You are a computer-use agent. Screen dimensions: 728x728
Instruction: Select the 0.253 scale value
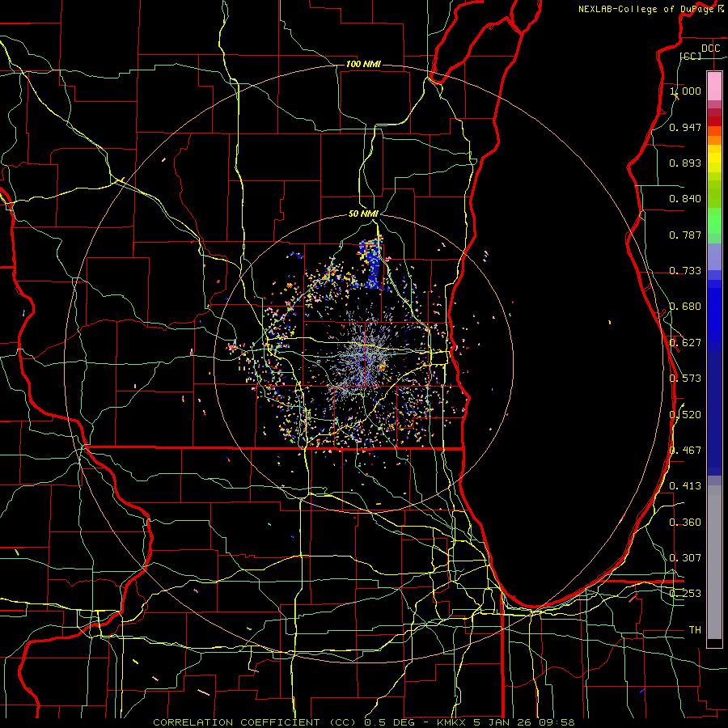(685, 594)
